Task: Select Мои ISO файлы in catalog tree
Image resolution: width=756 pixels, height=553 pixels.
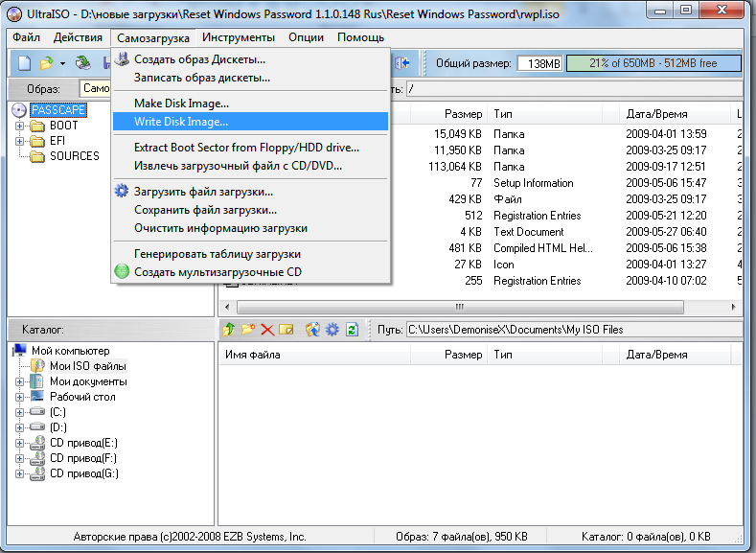Action: click(88, 366)
